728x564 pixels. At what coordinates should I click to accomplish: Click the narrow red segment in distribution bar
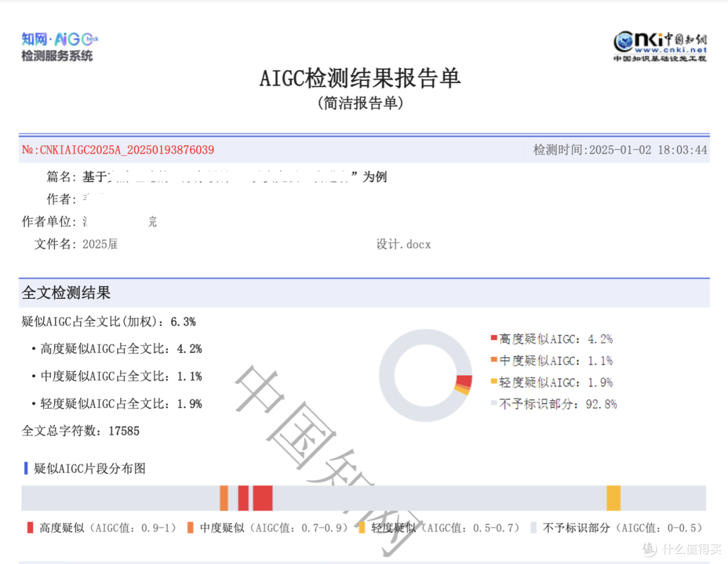click(243, 498)
